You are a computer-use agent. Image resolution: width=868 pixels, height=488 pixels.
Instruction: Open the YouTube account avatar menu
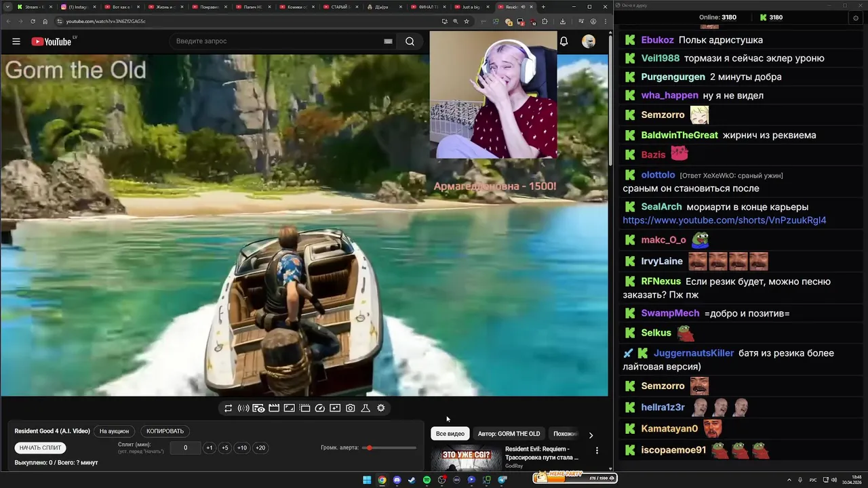(589, 41)
